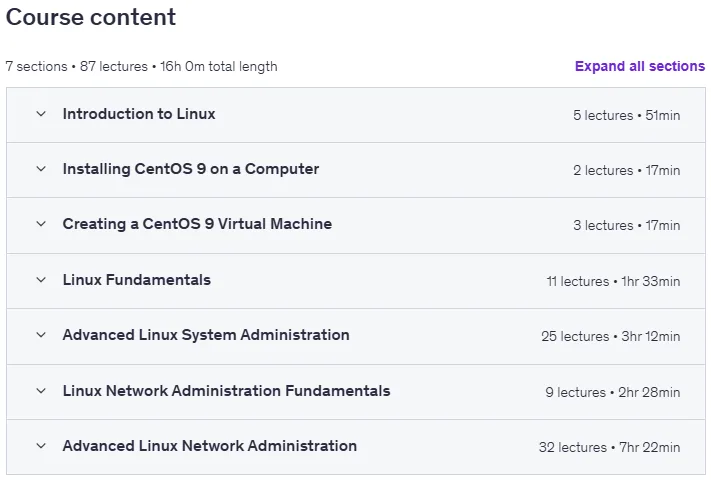Open Linux Network Administration Fundamentals title
This screenshot has height=481, width=711.
click(x=226, y=391)
